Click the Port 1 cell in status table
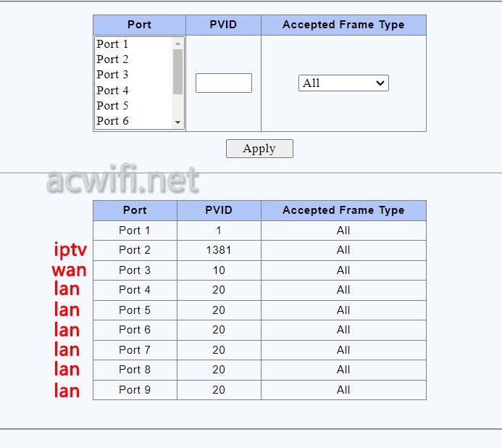The height and width of the screenshot is (448, 502). (135, 231)
